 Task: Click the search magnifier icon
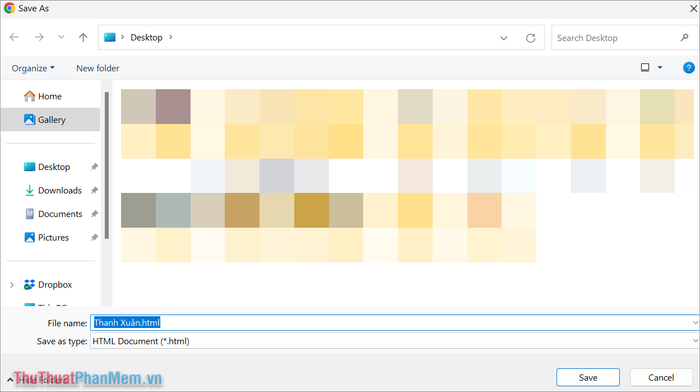pyautogui.click(x=684, y=38)
